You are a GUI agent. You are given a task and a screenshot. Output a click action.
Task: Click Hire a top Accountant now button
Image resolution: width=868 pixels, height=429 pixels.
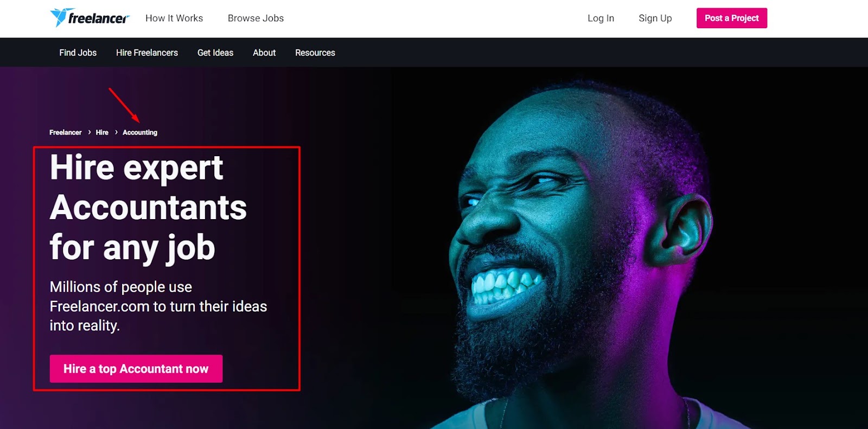point(136,369)
